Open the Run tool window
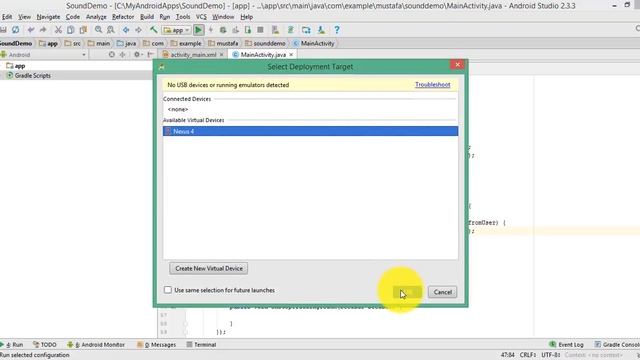Viewport: 640px width, 360px height. (12, 344)
